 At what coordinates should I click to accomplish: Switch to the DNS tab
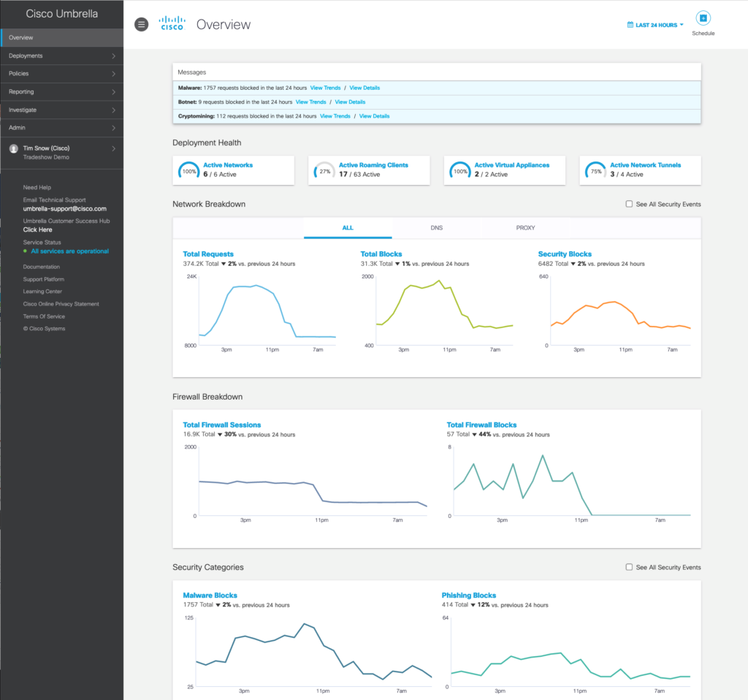[x=437, y=228]
